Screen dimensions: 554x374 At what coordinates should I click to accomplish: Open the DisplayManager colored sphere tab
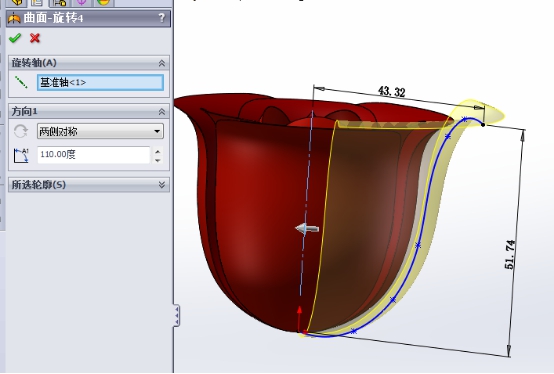pyautogui.click(x=103, y=3)
